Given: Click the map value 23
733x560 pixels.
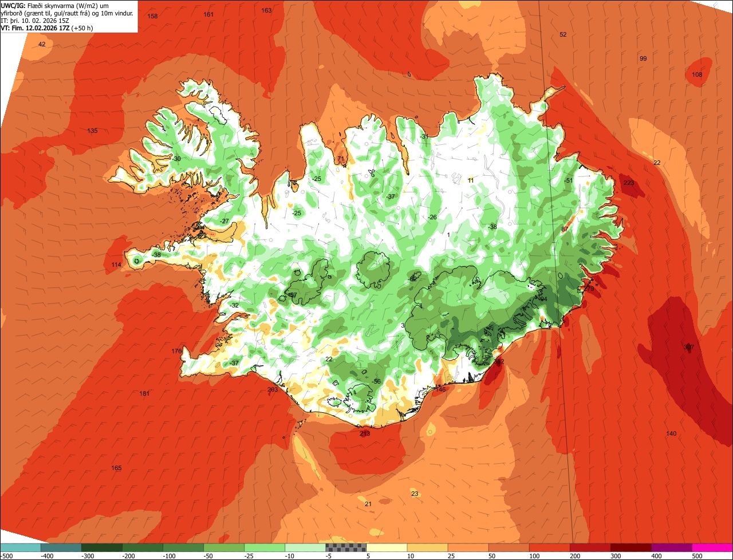Looking at the screenshot, I should coord(415,494).
